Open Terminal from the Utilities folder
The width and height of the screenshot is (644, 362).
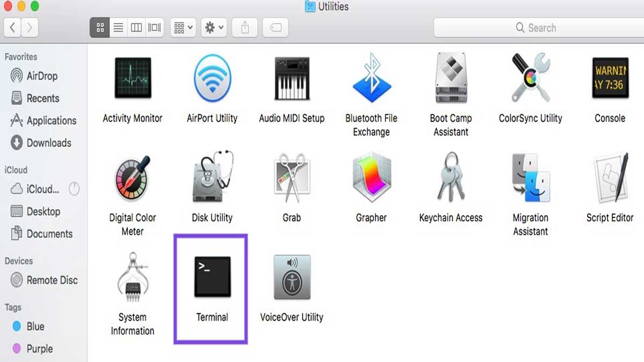click(x=211, y=276)
